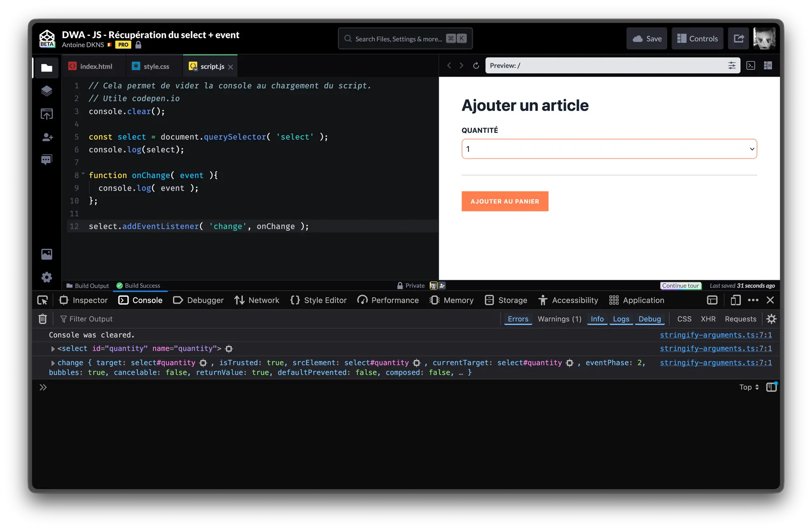
Task: Toggle the Errors console filter
Action: (518, 319)
